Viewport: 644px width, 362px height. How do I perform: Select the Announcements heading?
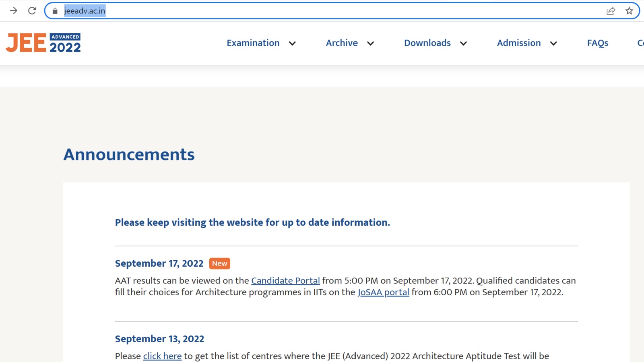point(129,154)
